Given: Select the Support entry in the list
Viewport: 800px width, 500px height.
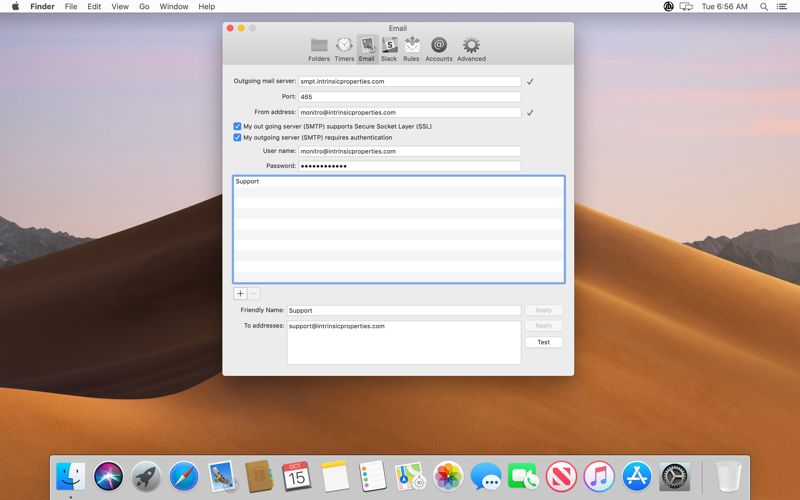Looking at the screenshot, I should coord(398,182).
